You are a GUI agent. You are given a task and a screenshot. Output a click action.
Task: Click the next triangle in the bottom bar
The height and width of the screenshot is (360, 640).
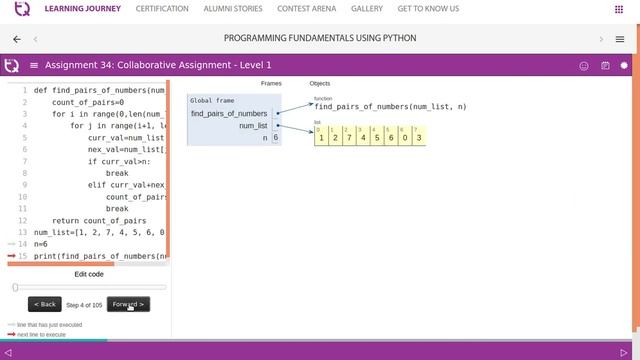[623, 352]
